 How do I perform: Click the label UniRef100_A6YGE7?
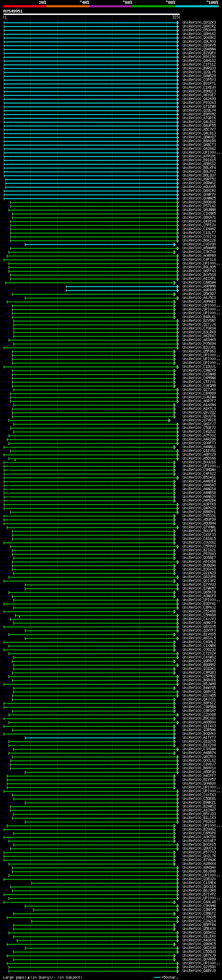coord(199,95)
